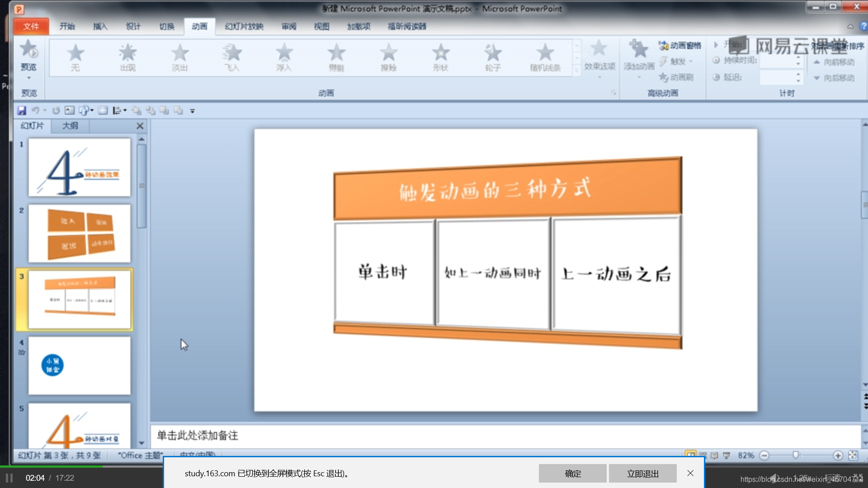The width and height of the screenshot is (868, 488).
Task: Open the 动画窗格 animation pane
Action: pos(680,46)
